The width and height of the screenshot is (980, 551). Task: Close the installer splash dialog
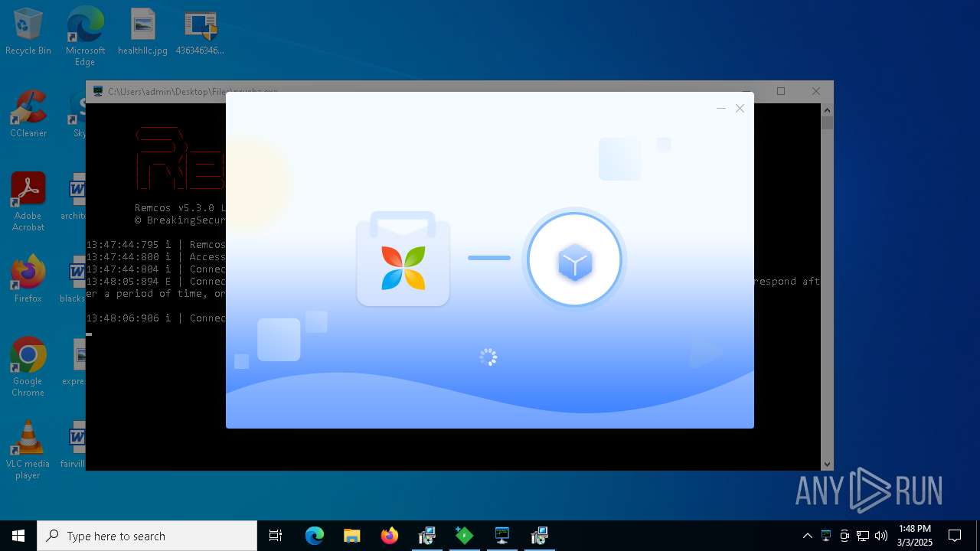click(740, 109)
